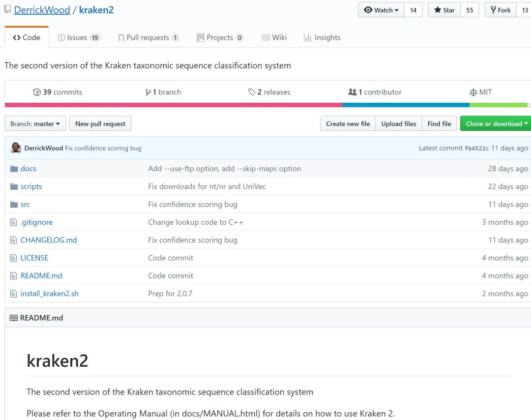Open the Clone or download dropdown
The height and width of the screenshot is (420, 531).
tap(496, 124)
